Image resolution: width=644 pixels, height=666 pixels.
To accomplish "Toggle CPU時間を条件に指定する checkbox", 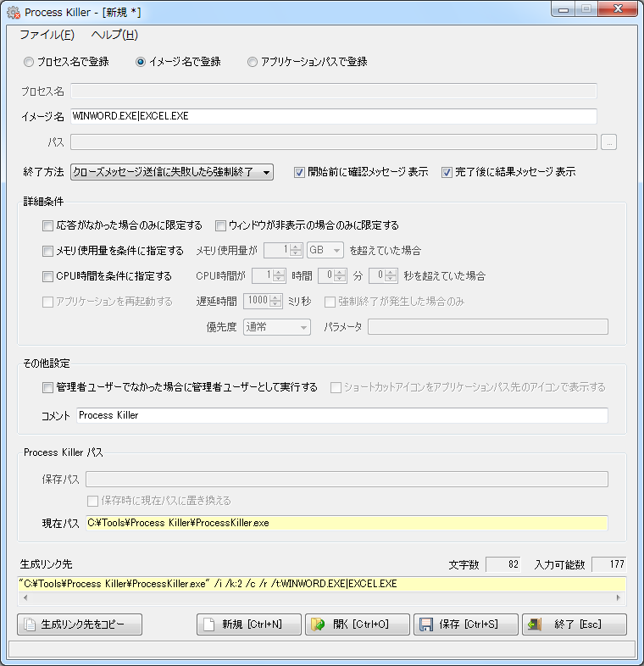I will (x=48, y=275).
